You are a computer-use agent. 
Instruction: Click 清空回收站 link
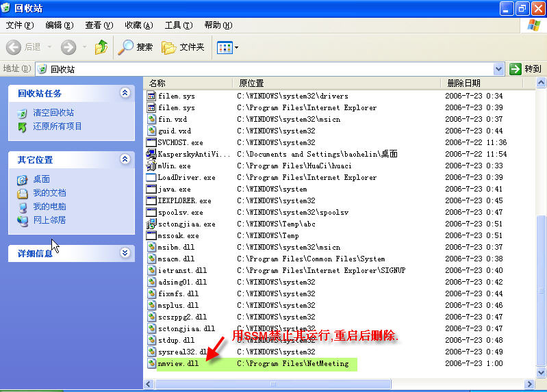point(53,113)
